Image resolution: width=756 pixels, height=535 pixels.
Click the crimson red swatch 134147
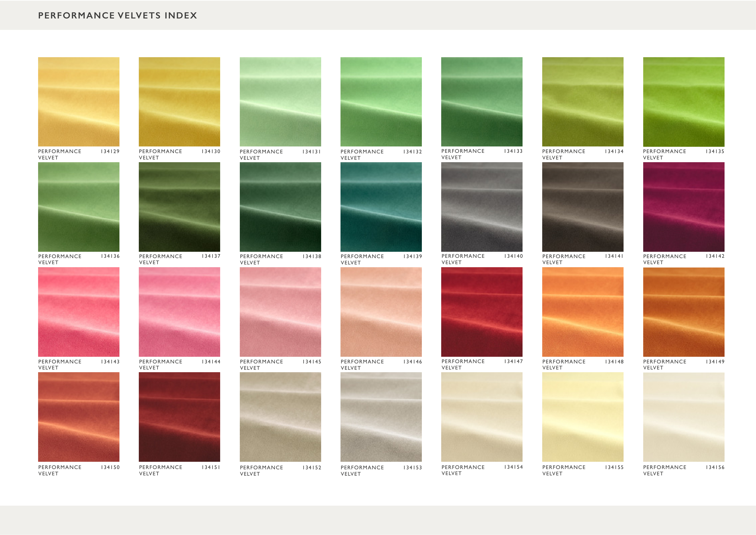point(482,312)
